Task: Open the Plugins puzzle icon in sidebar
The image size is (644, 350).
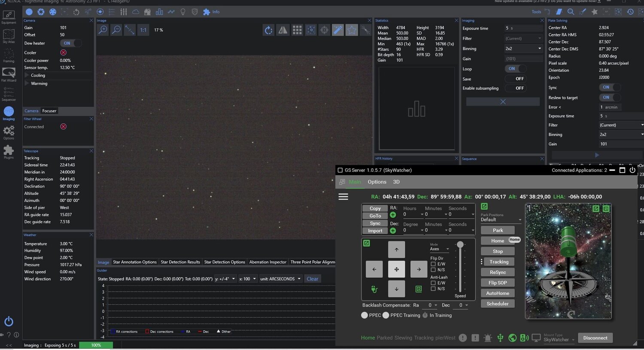Action: pyautogui.click(x=9, y=152)
